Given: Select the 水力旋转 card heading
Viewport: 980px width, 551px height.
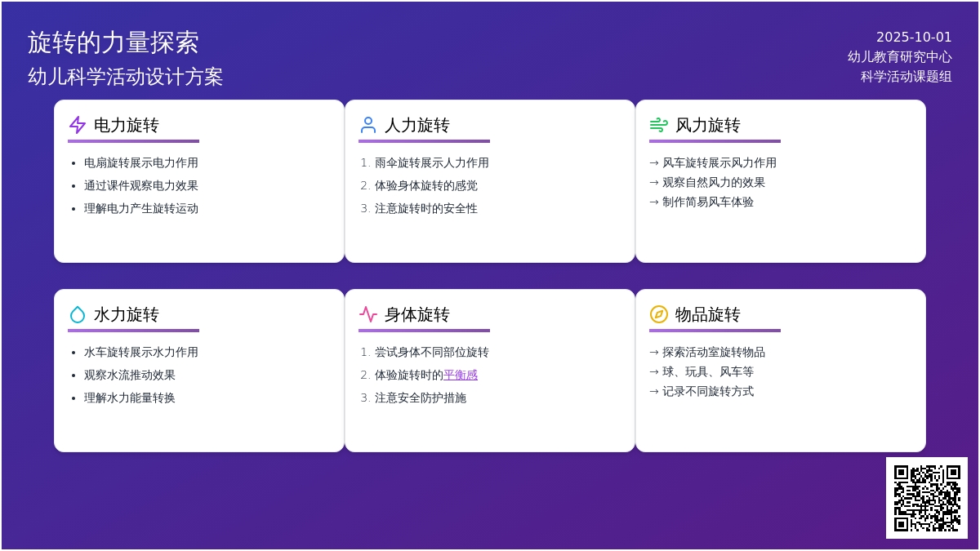Looking at the screenshot, I should tap(127, 315).
